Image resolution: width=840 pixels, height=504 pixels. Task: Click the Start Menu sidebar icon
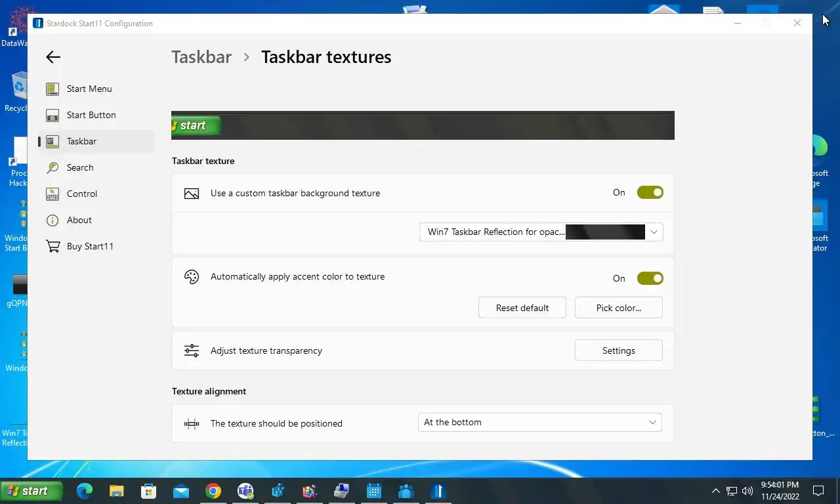pos(53,89)
